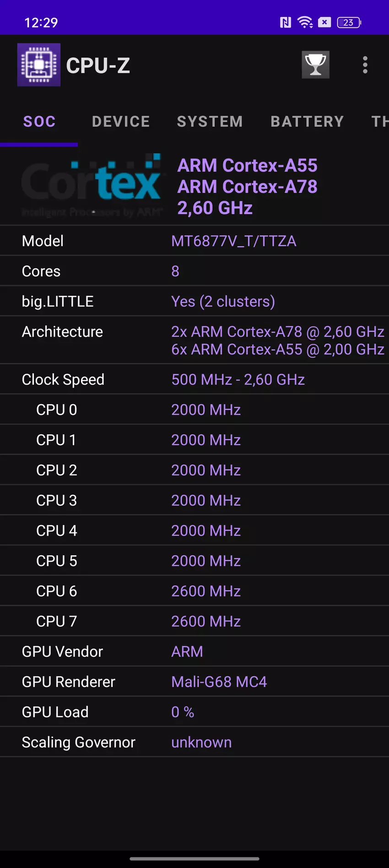Tap the Architecture details row
This screenshot has width=389, height=868.
pos(194,340)
